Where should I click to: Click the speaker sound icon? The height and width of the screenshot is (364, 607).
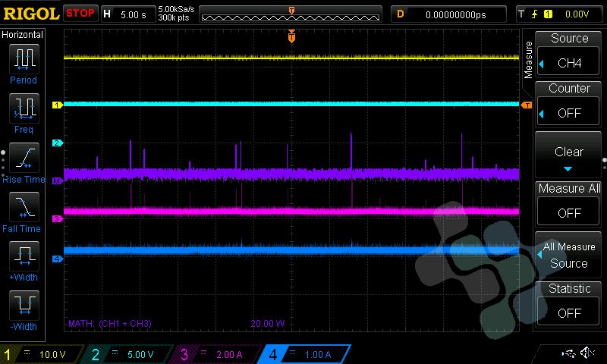587,353
